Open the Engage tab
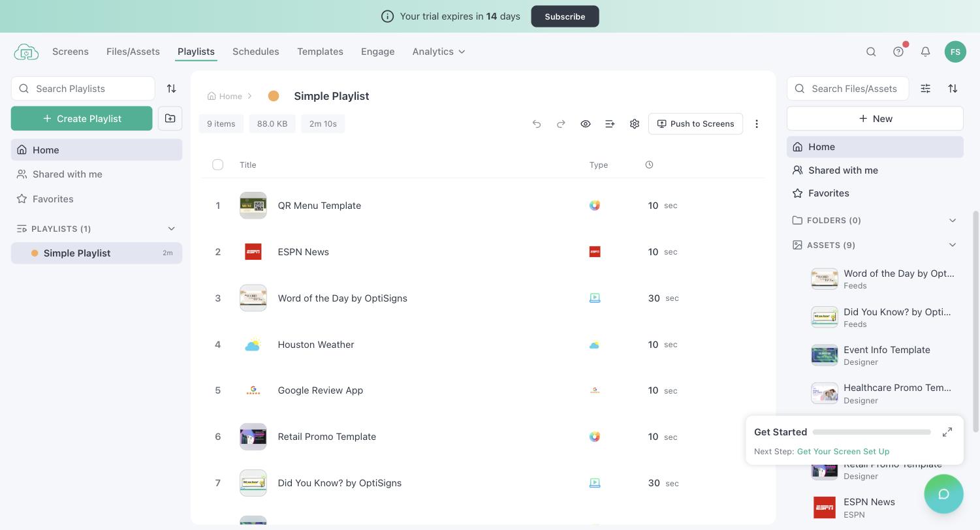This screenshot has height=530, width=980. click(x=378, y=52)
